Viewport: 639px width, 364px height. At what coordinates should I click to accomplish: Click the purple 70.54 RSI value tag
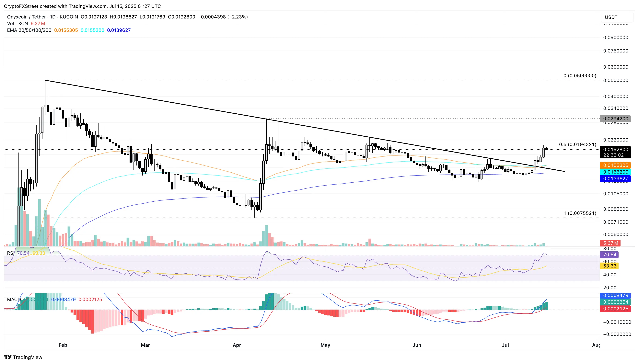click(x=609, y=255)
